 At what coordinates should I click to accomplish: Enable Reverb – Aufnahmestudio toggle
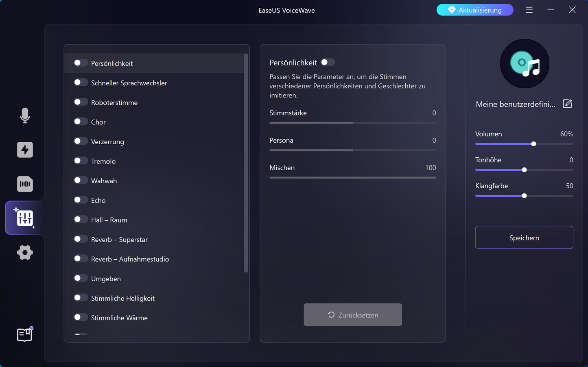click(81, 258)
